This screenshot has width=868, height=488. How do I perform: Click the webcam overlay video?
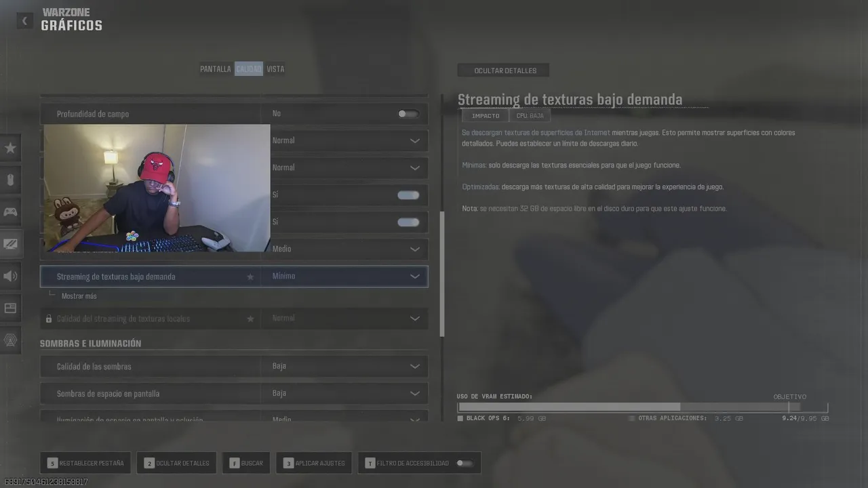tap(157, 188)
